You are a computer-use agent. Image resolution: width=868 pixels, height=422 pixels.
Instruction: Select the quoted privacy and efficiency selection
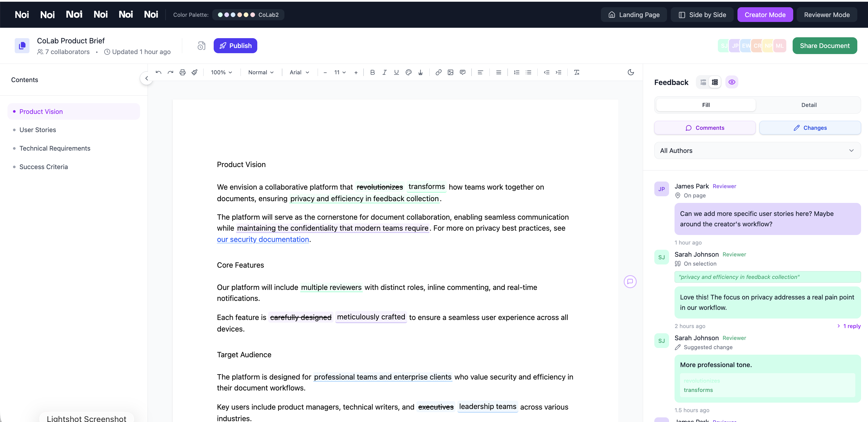tap(767, 277)
